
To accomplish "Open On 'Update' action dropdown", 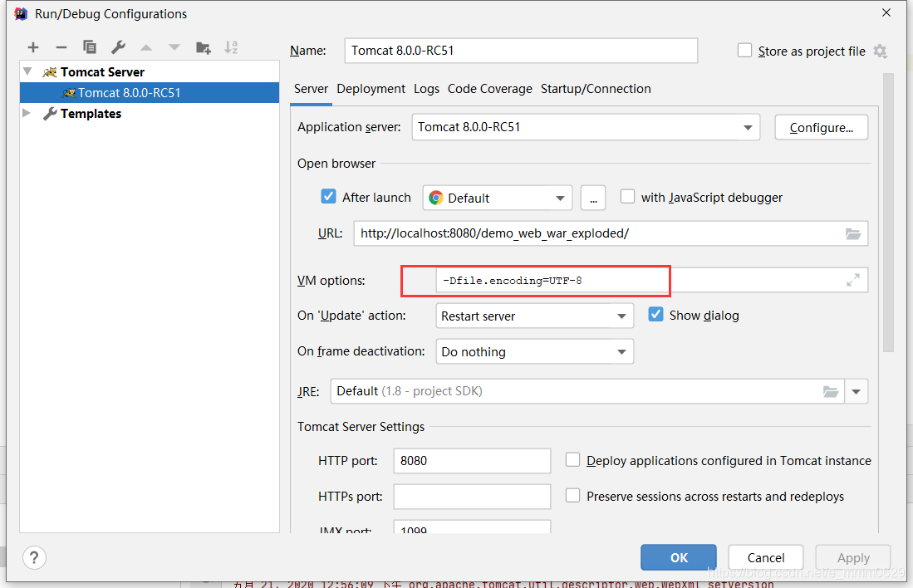I will [x=534, y=316].
